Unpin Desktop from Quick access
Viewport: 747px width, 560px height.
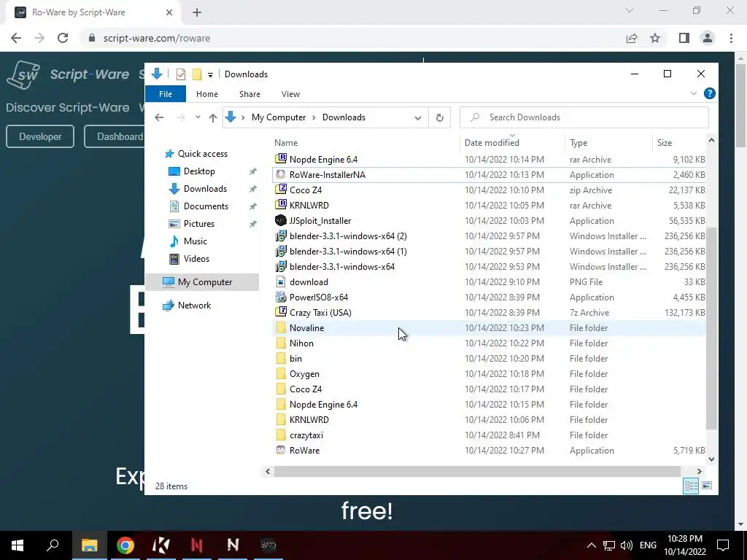(x=252, y=171)
